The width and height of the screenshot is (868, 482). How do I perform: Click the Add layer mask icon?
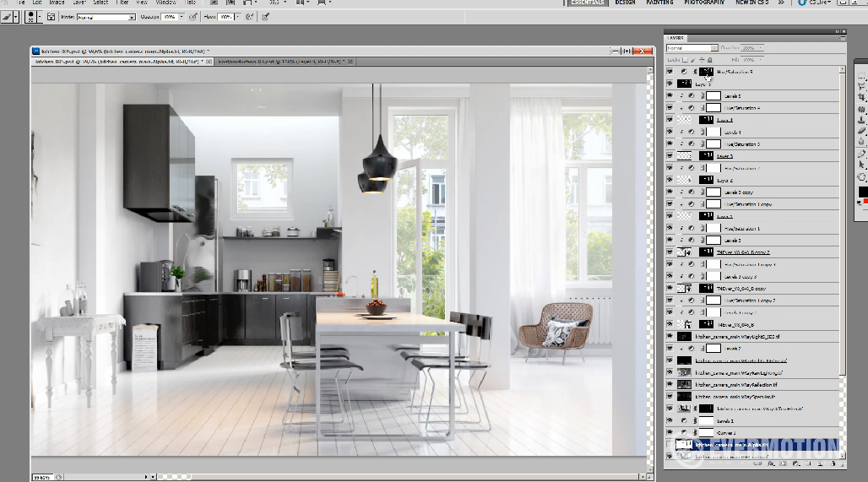tap(784, 463)
